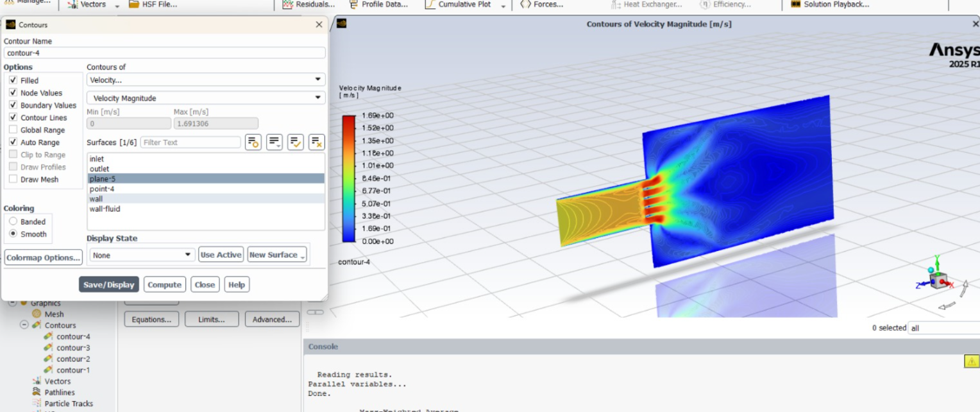Toggle the Boundary Values checkbox
The image size is (980, 412).
point(13,105)
